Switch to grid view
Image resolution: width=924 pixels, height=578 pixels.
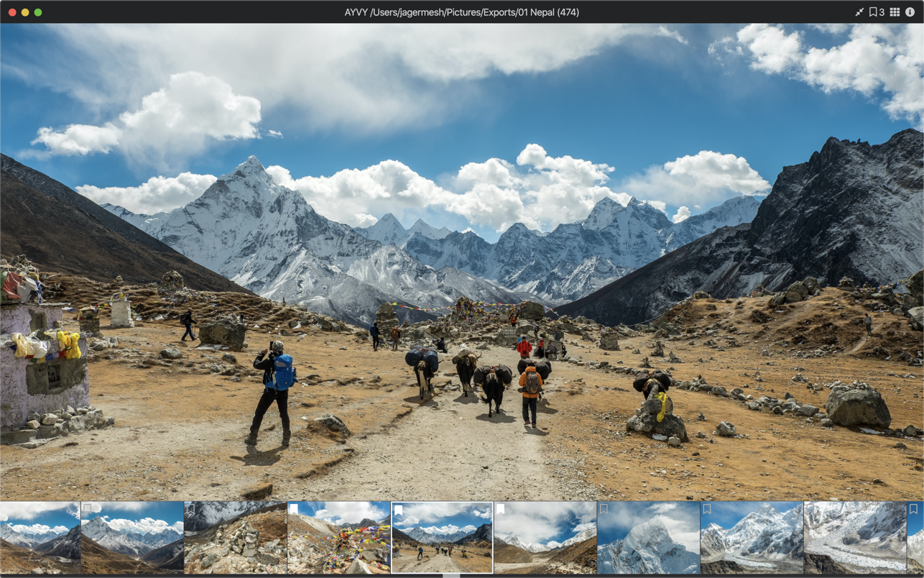pyautogui.click(x=895, y=12)
